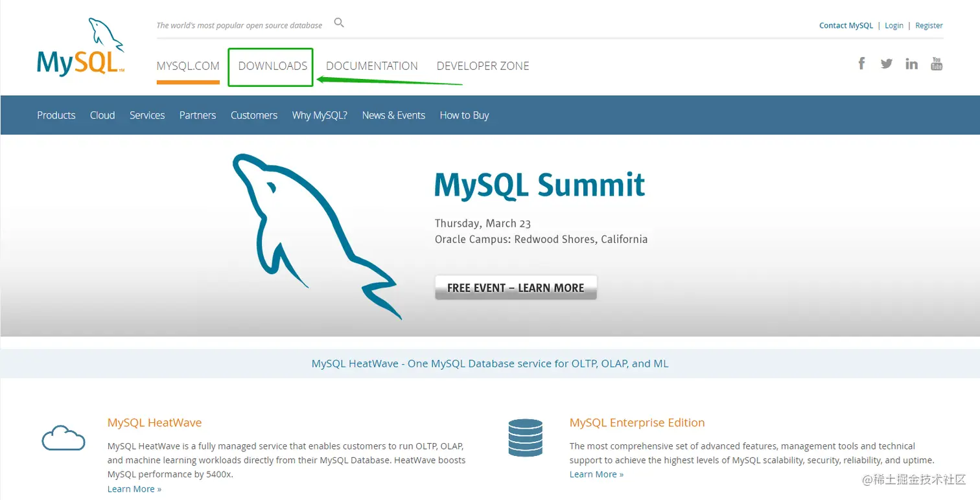This screenshot has height=500, width=980.
Task: Open the DEVELOPER ZONE tab
Action: 483,66
